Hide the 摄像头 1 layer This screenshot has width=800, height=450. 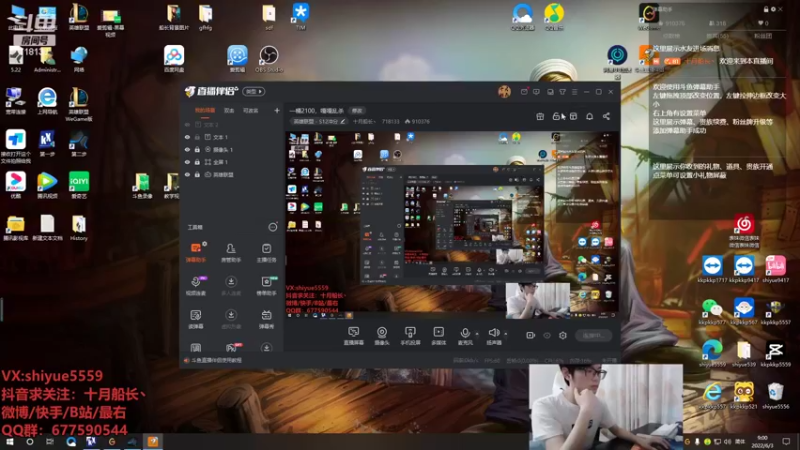coord(187,149)
